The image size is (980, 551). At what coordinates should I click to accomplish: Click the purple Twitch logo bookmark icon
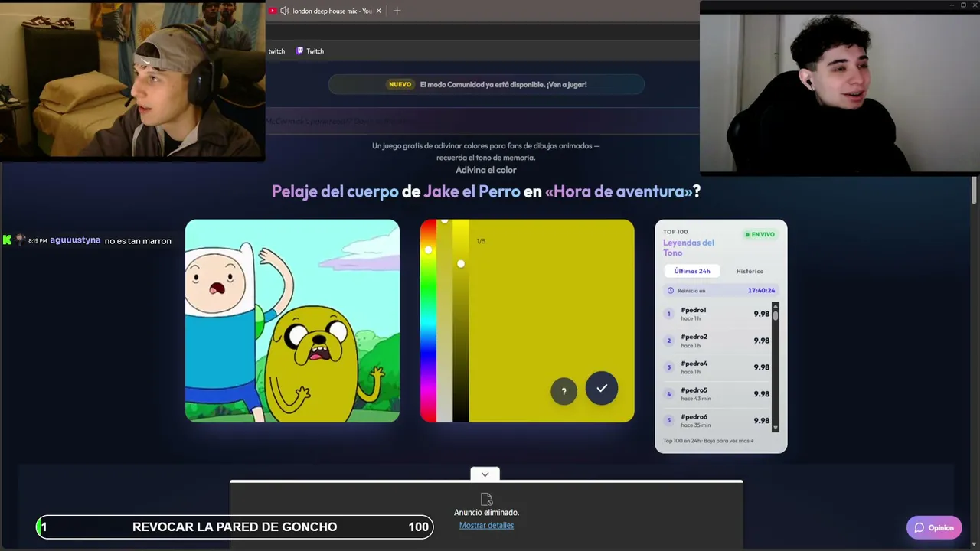(x=300, y=51)
